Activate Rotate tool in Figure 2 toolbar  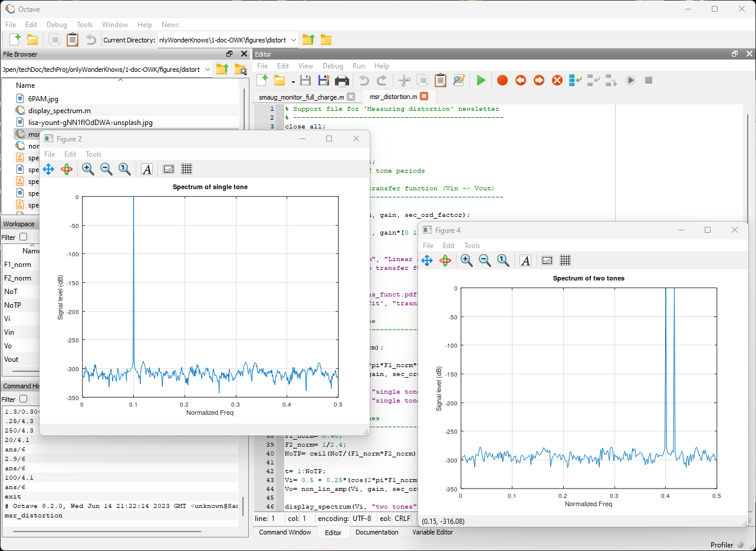coord(67,169)
